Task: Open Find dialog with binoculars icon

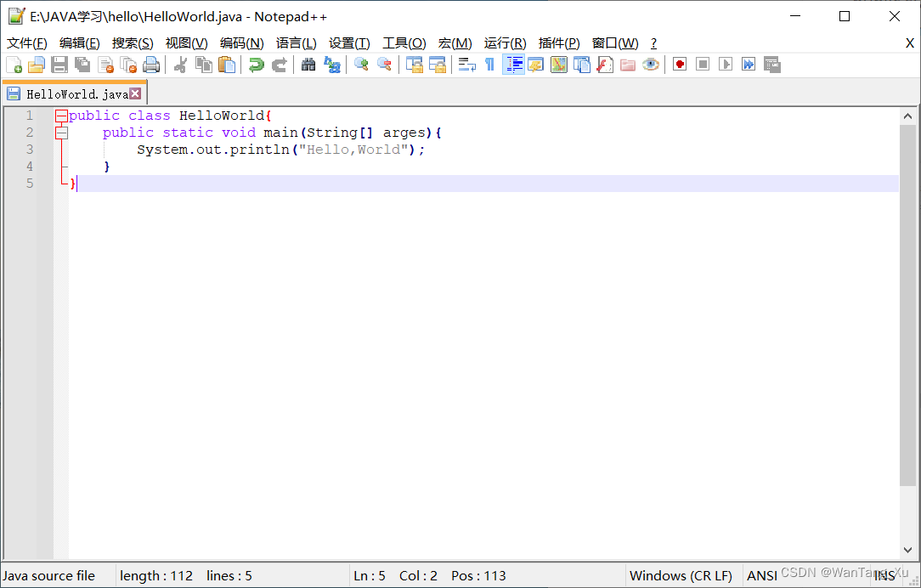Action: (x=309, y=65)
